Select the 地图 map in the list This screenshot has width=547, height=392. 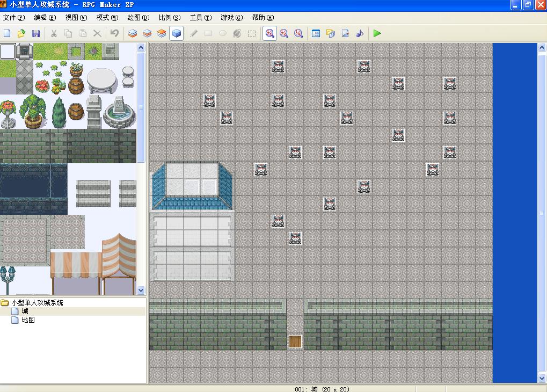(x=28, y=320)
